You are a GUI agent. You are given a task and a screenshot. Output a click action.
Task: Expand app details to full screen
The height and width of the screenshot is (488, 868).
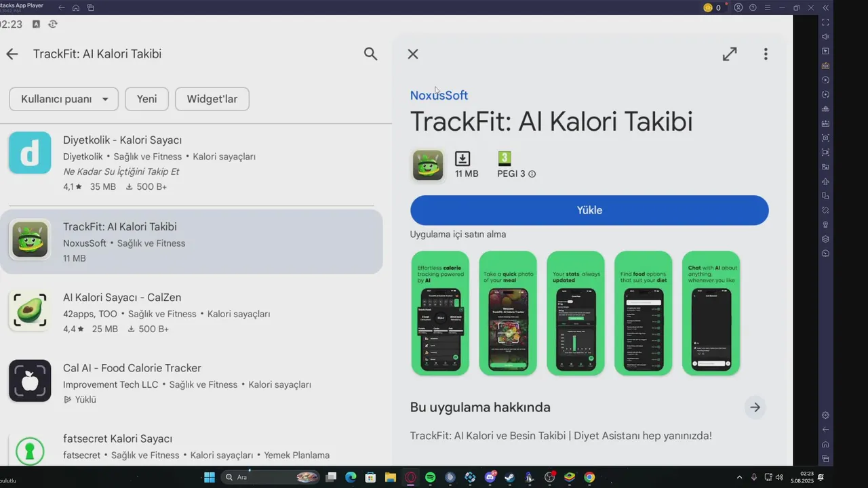[730, 54]
